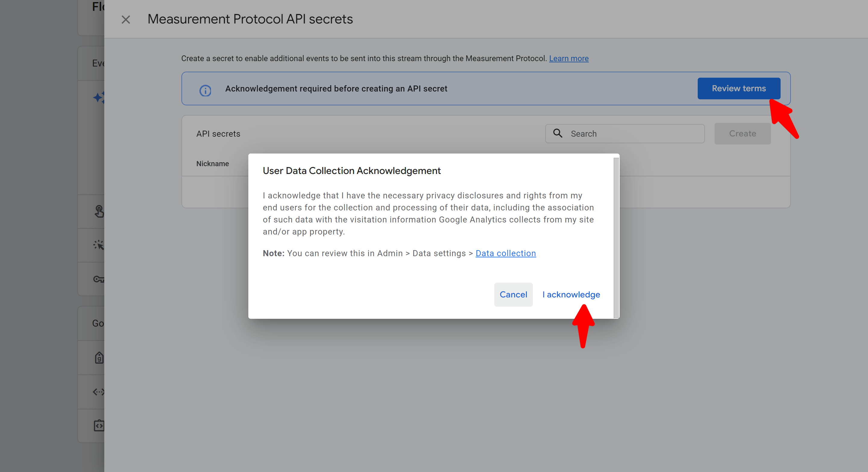
Task: Click the cursor click-burst icon
Action: coord(99,245)
